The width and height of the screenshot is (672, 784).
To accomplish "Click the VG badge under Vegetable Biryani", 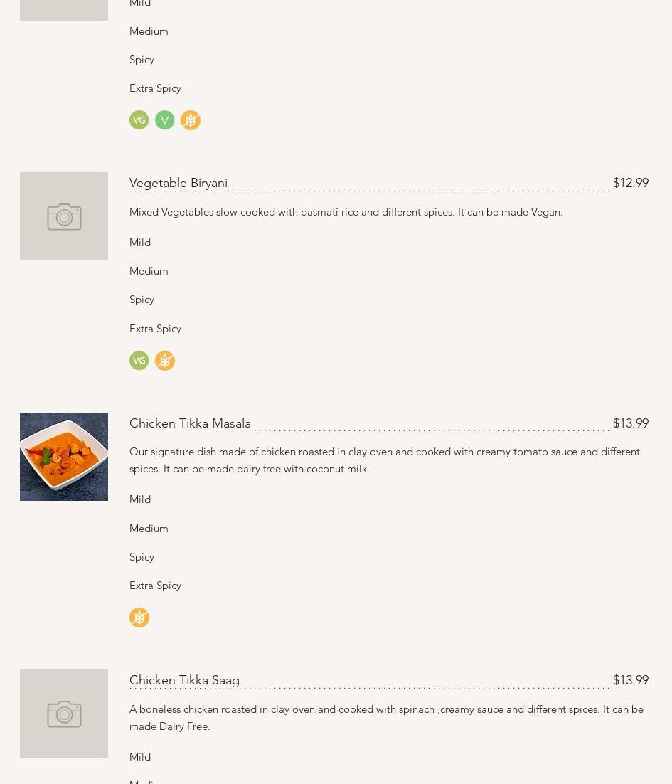I will (x=139, y=361).
